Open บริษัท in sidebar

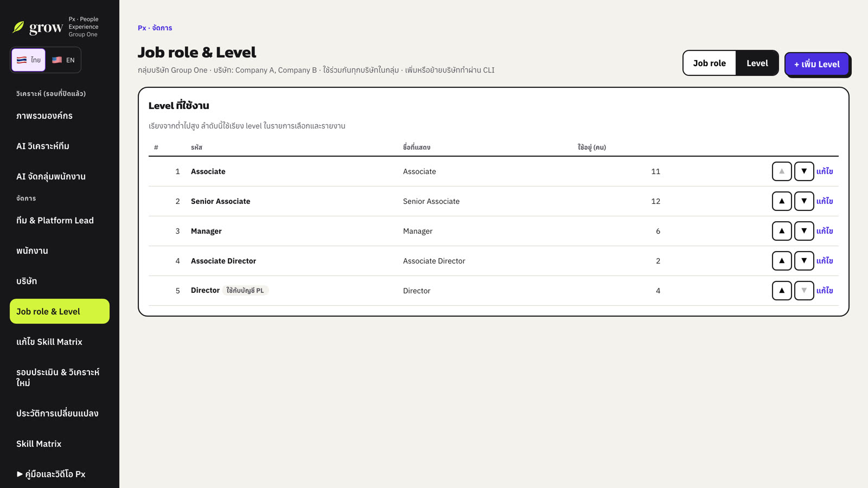point(60,281)
